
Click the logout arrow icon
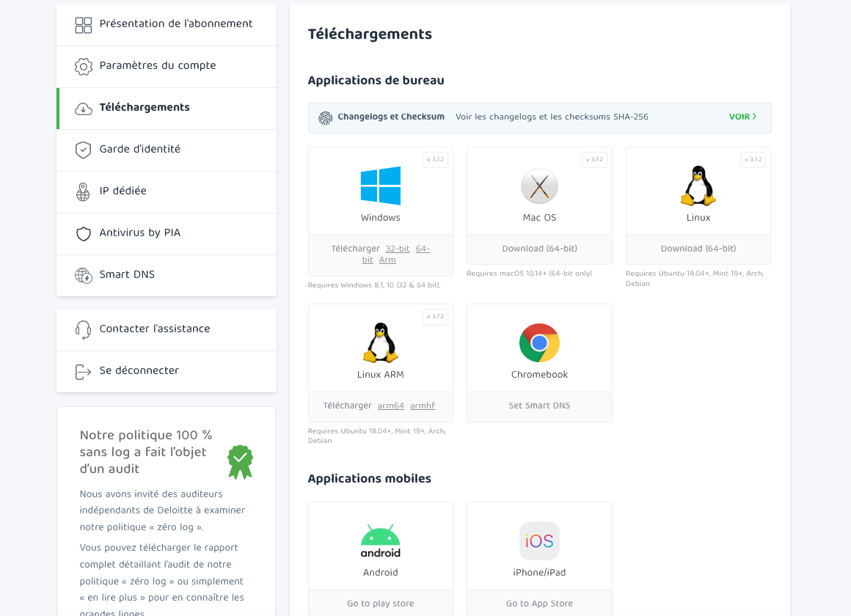(x=83, y=372)
